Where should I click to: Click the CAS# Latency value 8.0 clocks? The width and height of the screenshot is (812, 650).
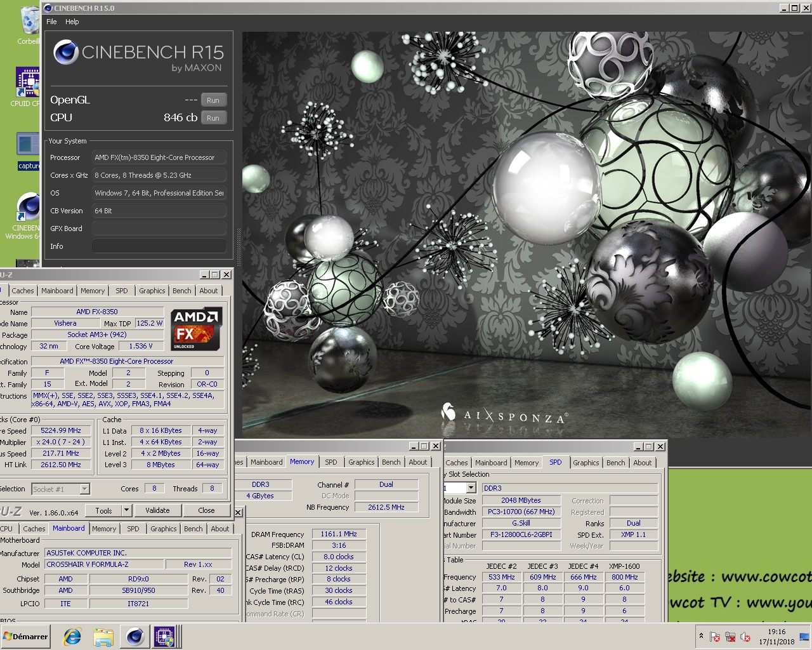(339, 557)
